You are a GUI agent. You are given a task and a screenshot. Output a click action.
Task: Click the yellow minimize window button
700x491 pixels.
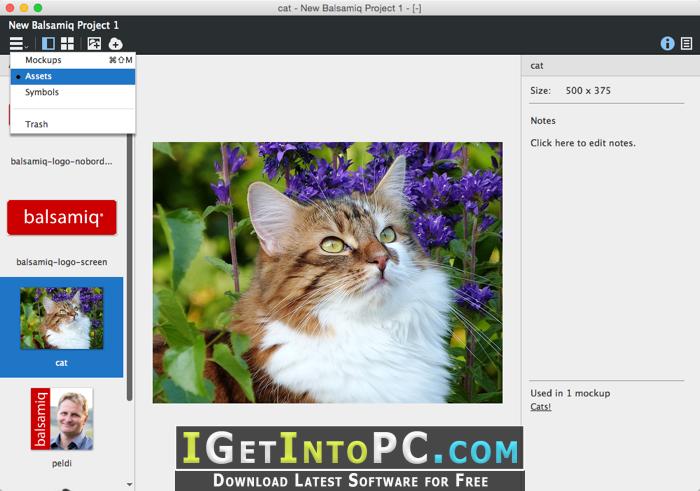click(24, 8)
